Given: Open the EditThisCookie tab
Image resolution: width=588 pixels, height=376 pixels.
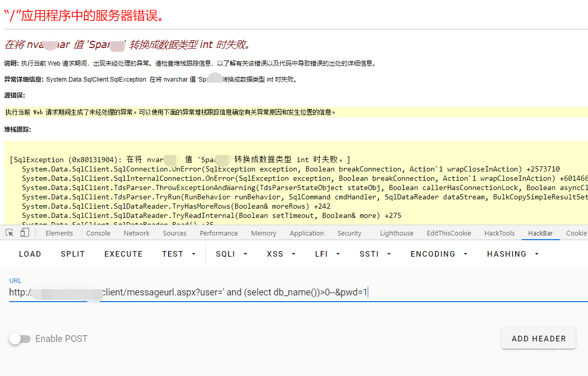Looking at the screenshot, I should (449, 233).
